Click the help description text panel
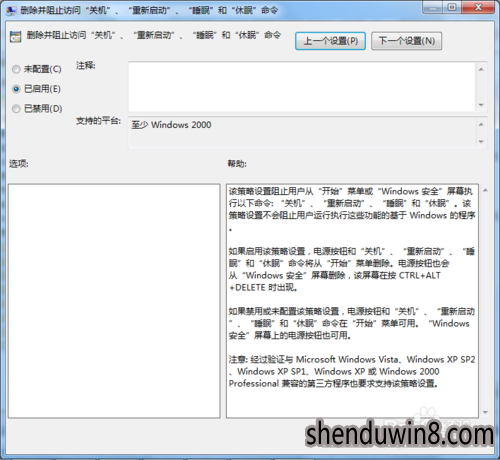 [352, 301]
